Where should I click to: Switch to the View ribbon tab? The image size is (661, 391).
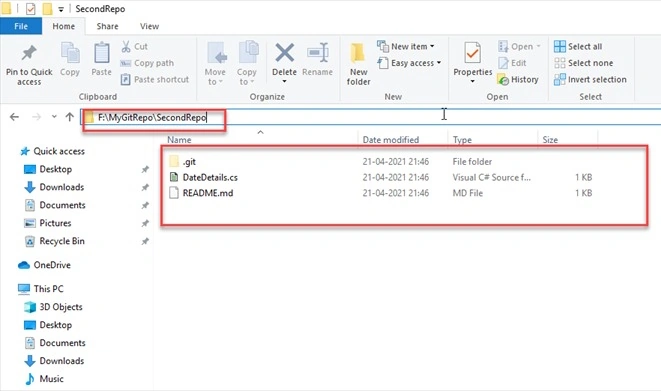click(x=149, y=26)
